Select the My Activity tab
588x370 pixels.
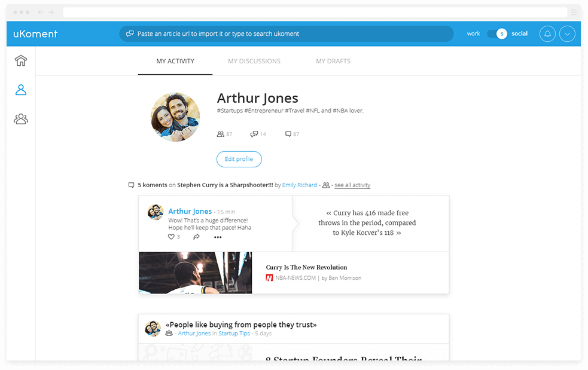175,61
